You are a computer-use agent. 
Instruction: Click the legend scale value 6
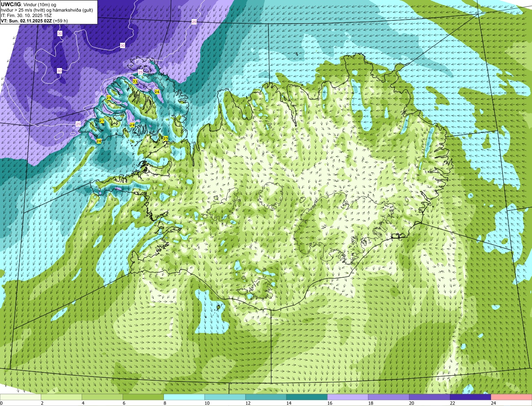pyautogui.click(x=123, y=403)
